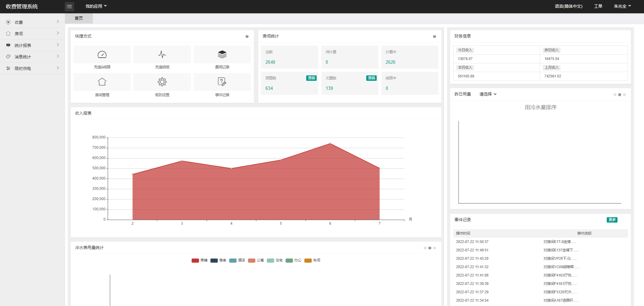This screenshot has height=306, width=644.
Task: Open the 充值&结算 speedometer shortcut icon
Action: point(102,55)
